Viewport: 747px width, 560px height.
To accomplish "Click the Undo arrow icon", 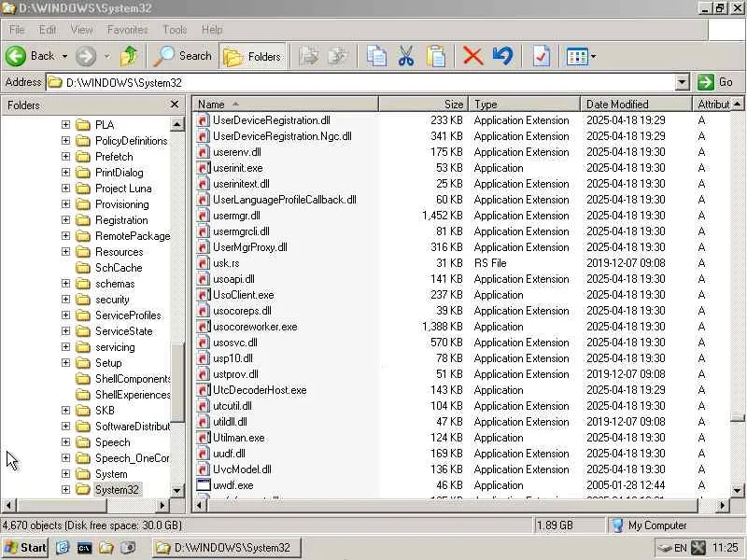I will click(503, 56).
